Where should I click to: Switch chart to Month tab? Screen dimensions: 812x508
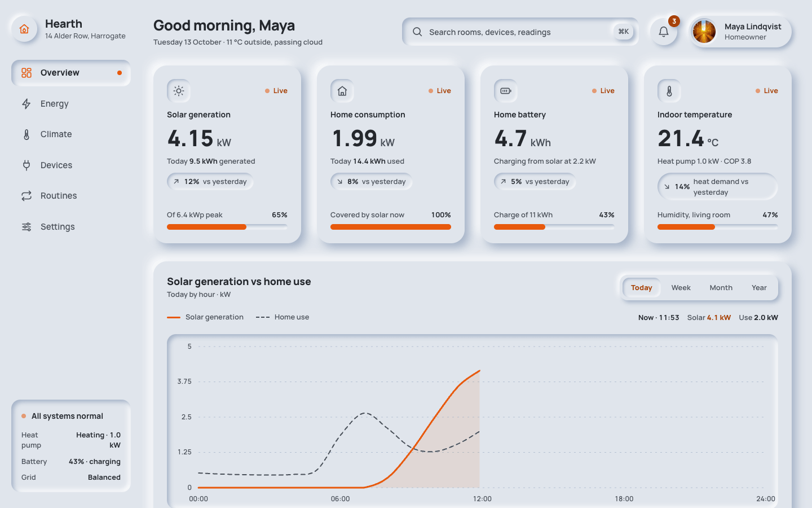(721, 288)
